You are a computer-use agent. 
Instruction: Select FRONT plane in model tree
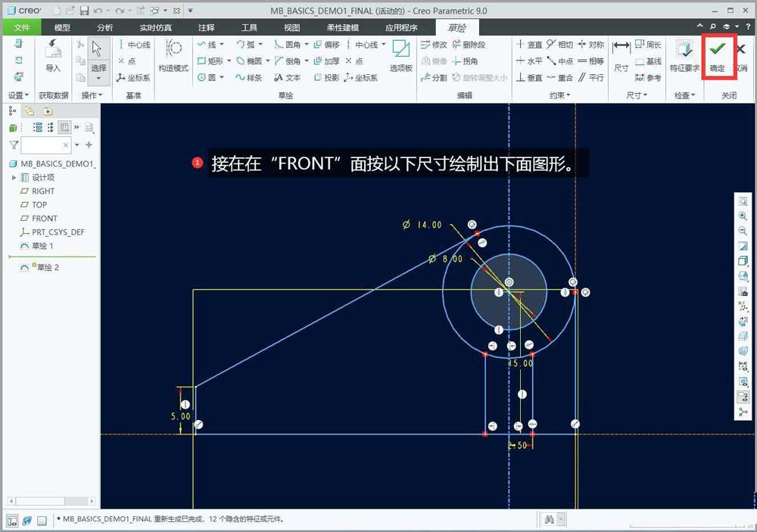[x=39, y=218]
